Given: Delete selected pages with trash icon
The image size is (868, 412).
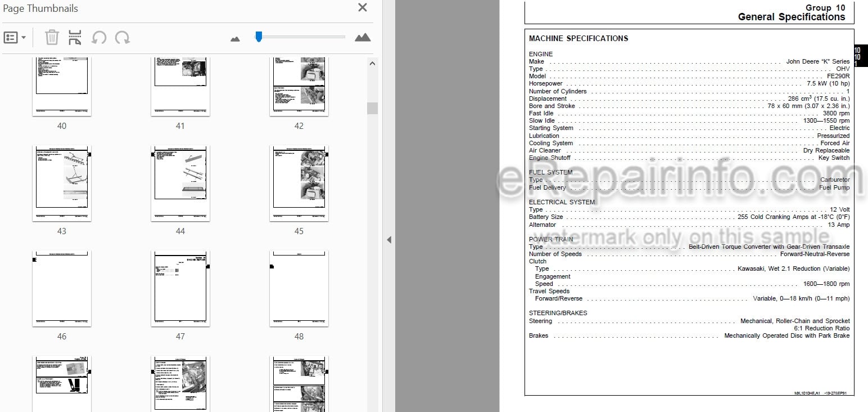Looking at the screenshot, I should [x=52, y=38].
